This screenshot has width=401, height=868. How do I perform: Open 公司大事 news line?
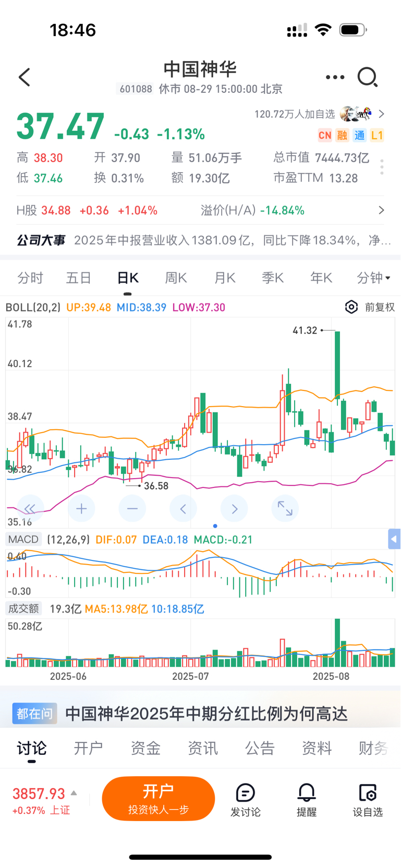point(204,240)
